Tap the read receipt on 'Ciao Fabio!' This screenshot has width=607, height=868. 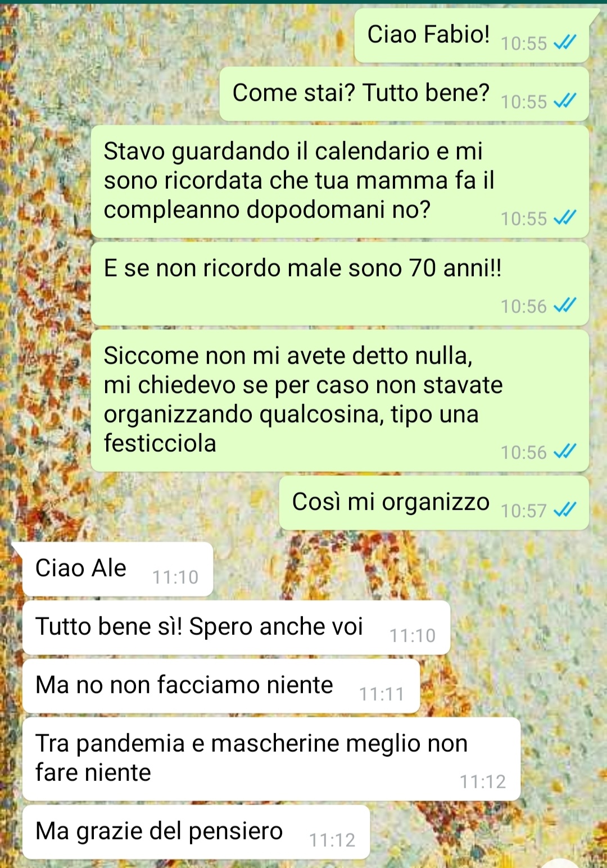[x=565, y=43]
